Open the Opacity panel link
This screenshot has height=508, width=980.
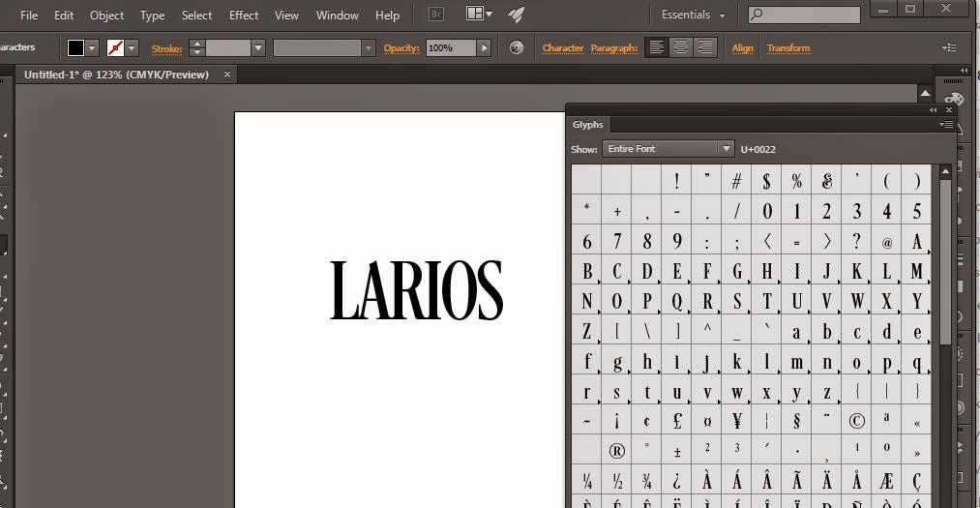click(401, 48)
